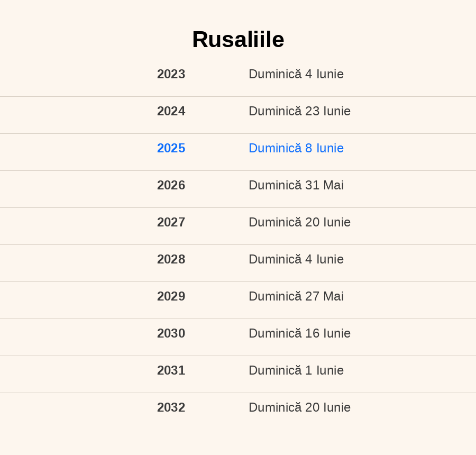The width and height of the screenshot is (476, 455).
Task: Select the year 2024
Action: point(171,111)
